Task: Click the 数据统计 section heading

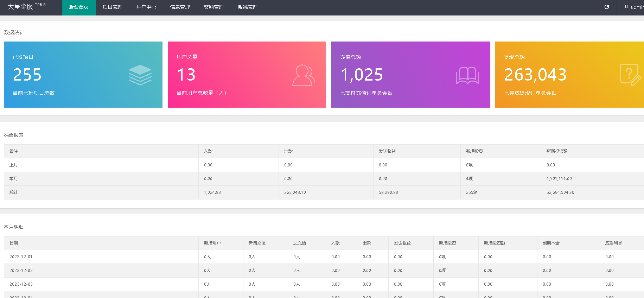Action: [14, 32]
